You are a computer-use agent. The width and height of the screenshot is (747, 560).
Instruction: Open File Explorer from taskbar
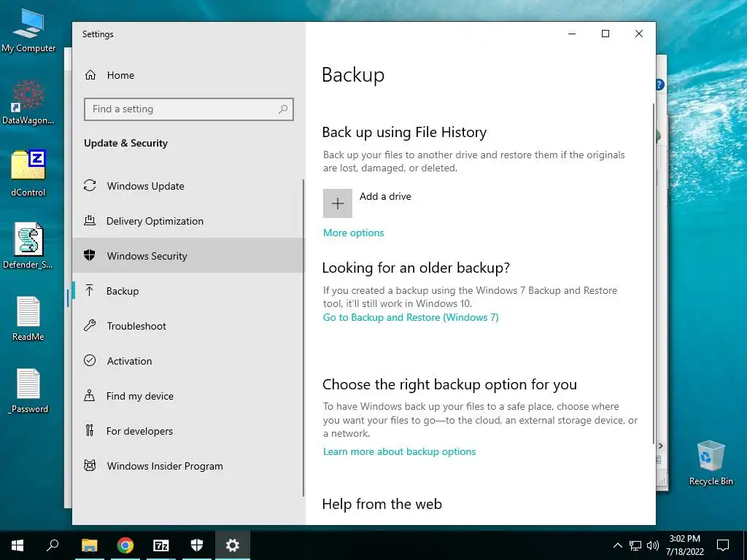(x=89, y=545)
